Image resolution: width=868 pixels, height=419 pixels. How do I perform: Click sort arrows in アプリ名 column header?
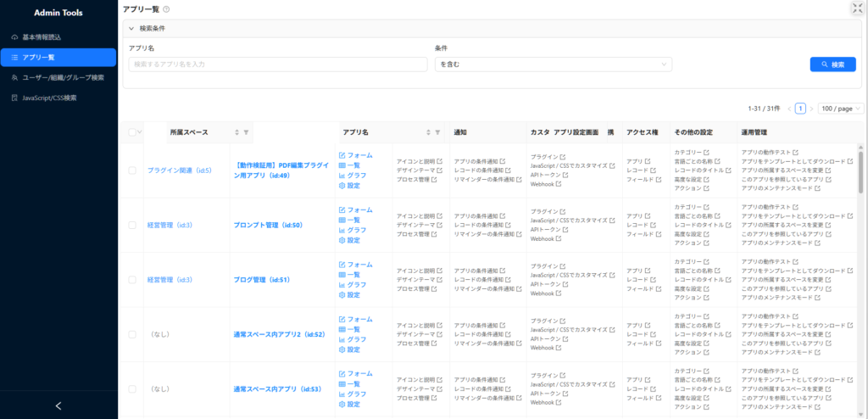pyautogui.click(x=428, y=132)
